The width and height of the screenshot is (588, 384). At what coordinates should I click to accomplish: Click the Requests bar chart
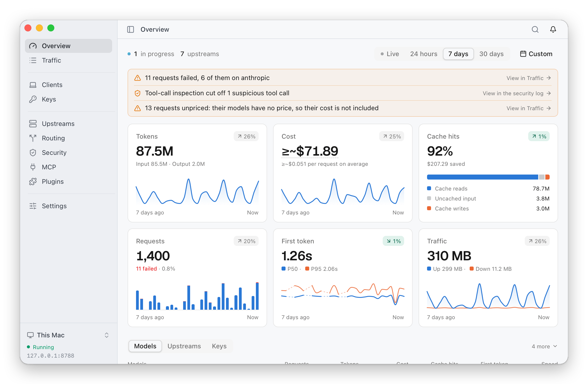197,296
